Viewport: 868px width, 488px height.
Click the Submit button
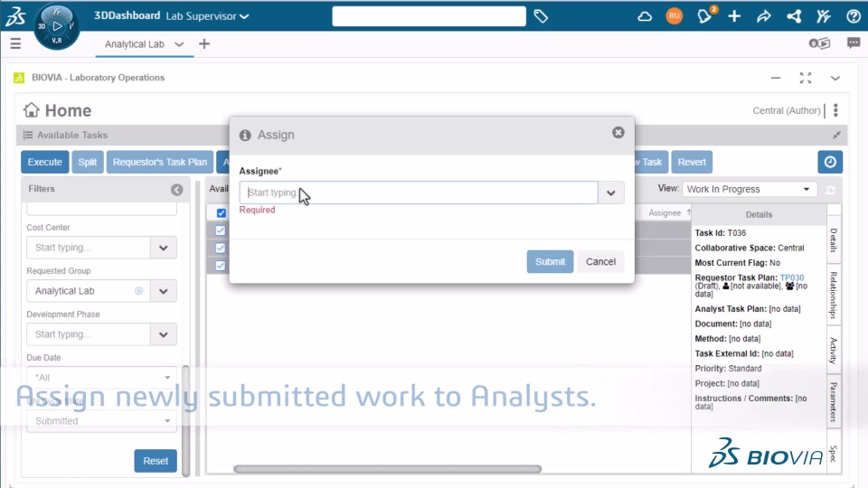tap(550, 262)
